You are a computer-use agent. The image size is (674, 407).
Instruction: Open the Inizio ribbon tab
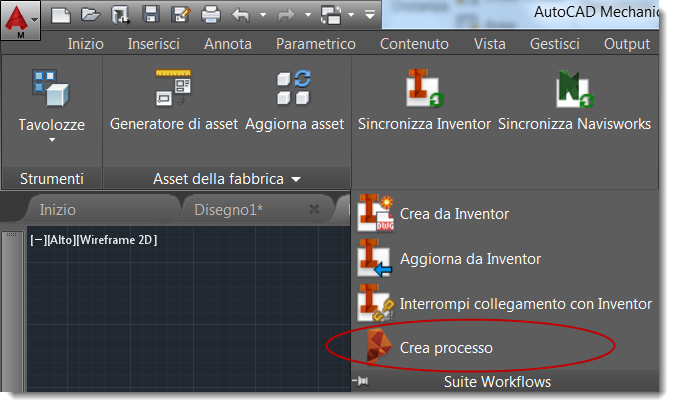[86, 44]
